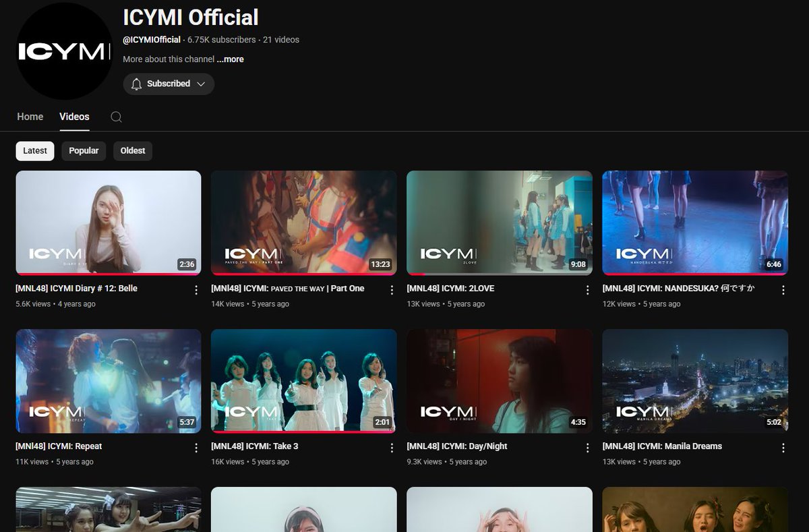The height and width of the screenshot is (532, 809).
Task: Click the ICYMI channel avatar logo
Action: coord(64,51)
